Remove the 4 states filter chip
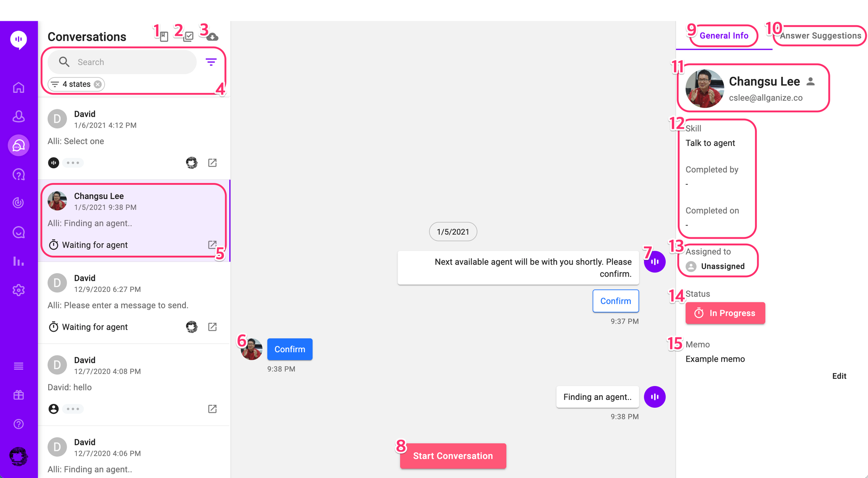The width and height of the screenshot is (868, 478). 98,84
